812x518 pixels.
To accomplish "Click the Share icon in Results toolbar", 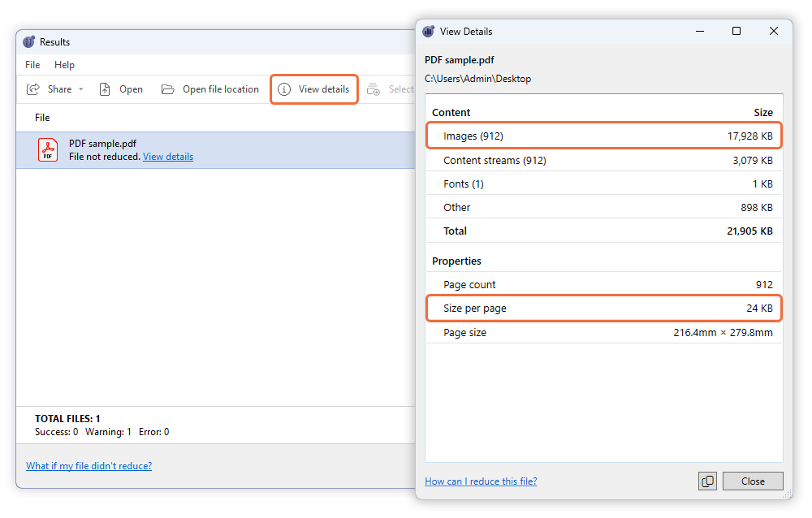I will click(33, 89).
